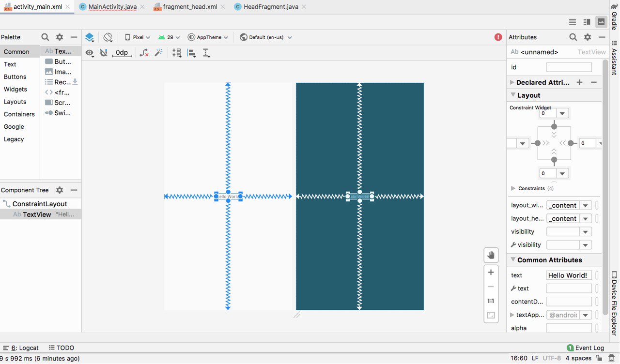The width and height of the screenshot is (620, 364).
Task: Open Component Tree settings gear
Action: click(x=60, y=190)
